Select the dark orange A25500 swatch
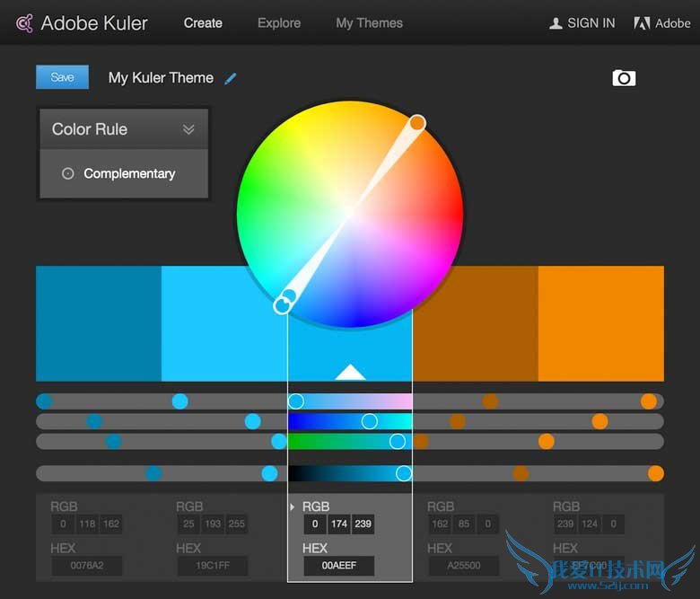Image resolution: width=700 pixels, height=599 pixels. [476, 323]
